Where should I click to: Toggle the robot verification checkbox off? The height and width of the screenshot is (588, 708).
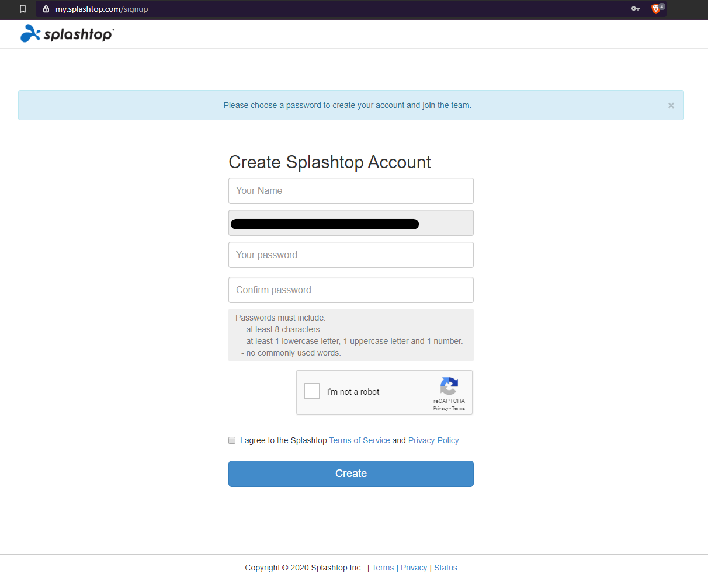311,391
